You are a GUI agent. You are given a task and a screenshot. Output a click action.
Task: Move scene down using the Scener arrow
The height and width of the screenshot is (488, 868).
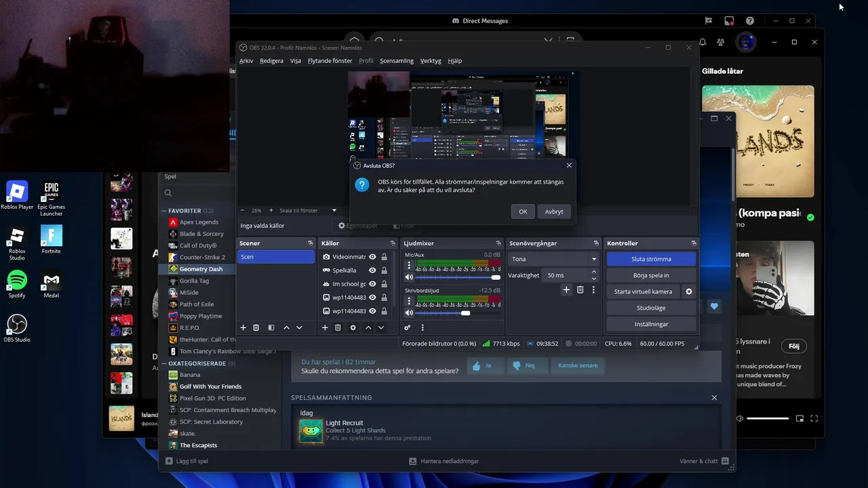(x=299, y=327)
